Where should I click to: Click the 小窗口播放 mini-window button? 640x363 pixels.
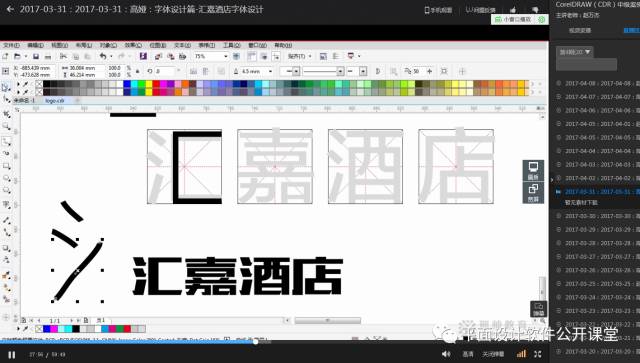513,19
